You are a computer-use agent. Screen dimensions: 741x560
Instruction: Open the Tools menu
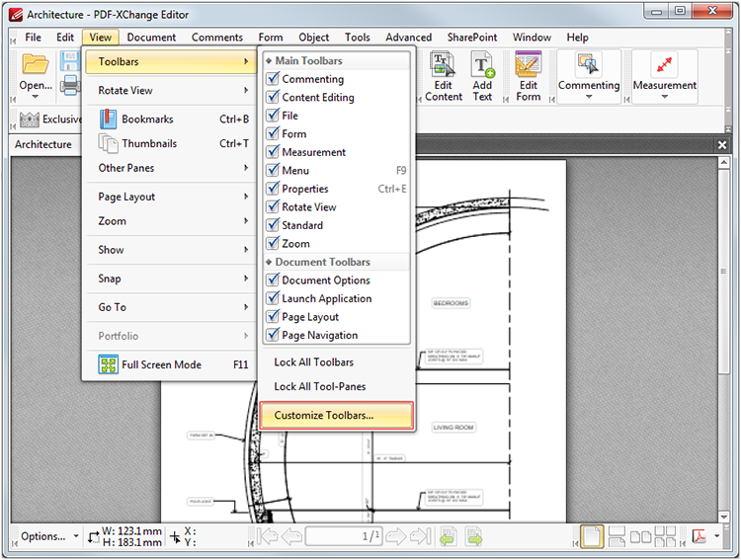(x=358, y=38)
